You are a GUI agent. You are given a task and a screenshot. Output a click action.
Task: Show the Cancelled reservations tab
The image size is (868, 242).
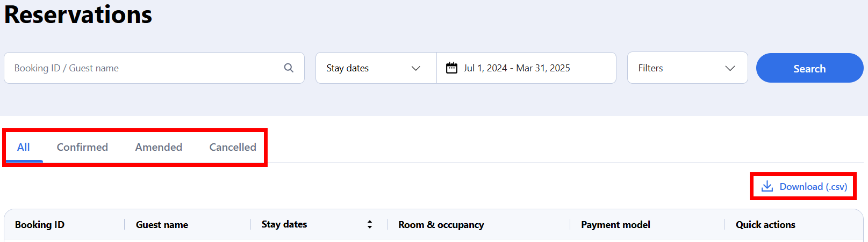233,147
